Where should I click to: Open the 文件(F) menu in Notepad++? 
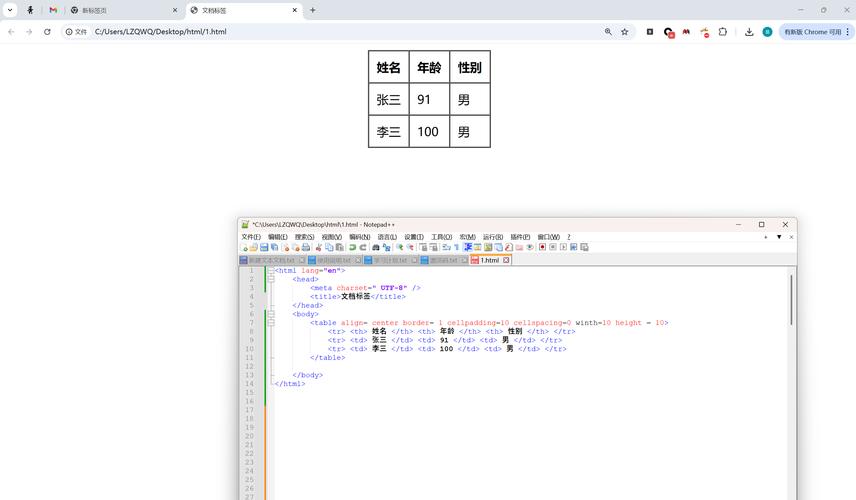[x=250, y=237]
